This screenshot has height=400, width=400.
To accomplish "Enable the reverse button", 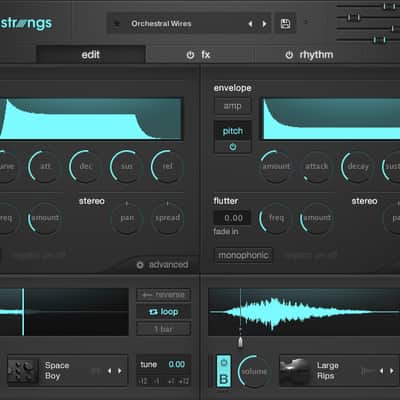I will point(164,295).
